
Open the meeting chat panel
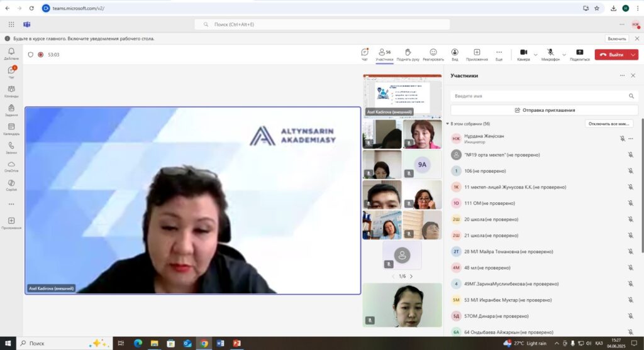(365, 55)
